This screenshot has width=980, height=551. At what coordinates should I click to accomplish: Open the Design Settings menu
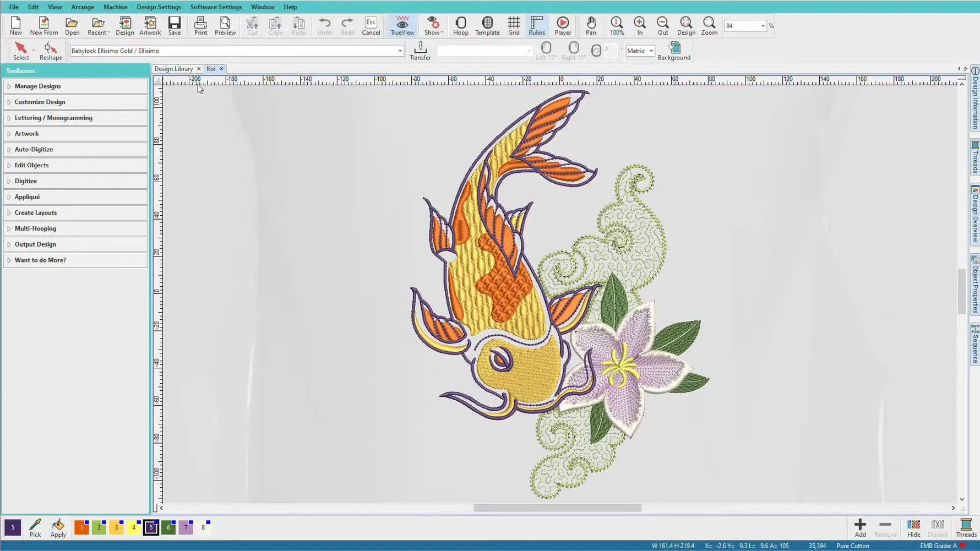(x=159, y=7)
